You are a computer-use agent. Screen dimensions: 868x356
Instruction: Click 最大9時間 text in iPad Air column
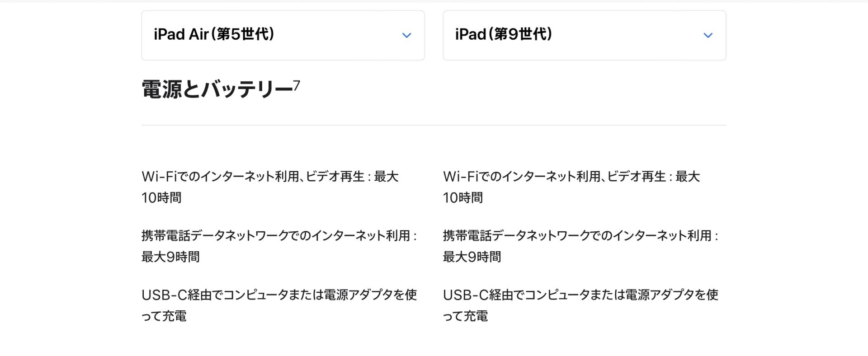170,257
